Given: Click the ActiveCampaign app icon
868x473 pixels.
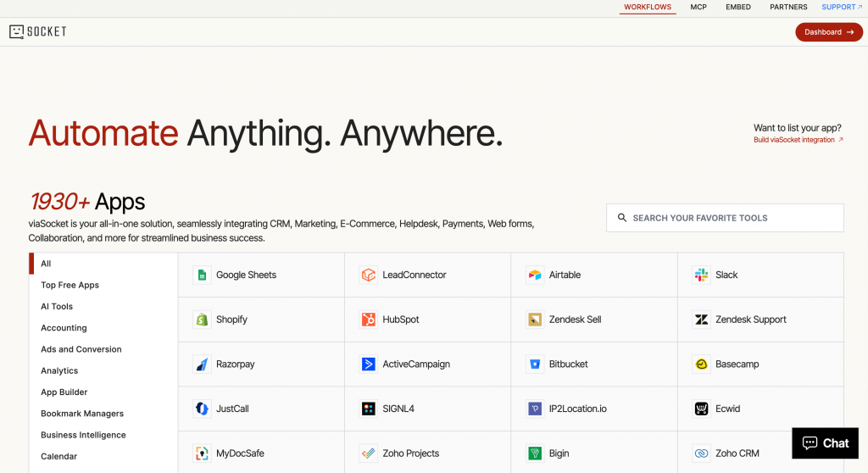Looking at the screenshot, I should pyautogui.click(x=369, y=364).
